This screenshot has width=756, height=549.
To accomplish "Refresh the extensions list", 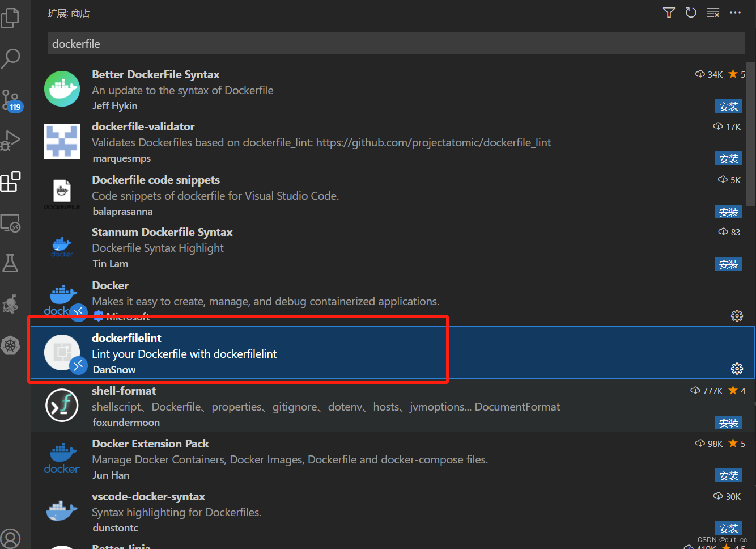I will (x=691, y=12).
